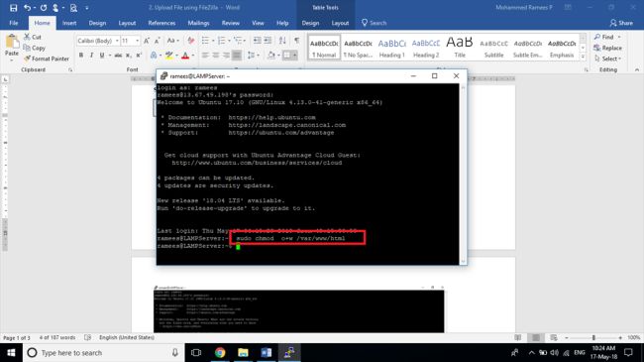Toggle italic formatting
The height and width of the screenshot is (362, 644).
(91, 56)
